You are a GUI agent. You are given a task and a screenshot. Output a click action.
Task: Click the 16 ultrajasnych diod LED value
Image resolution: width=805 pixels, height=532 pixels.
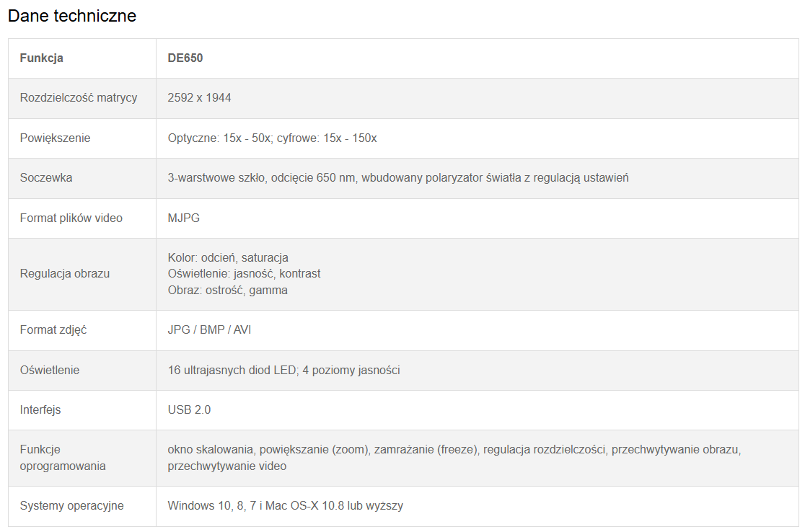pyautogui.click(x=283, y=371)
